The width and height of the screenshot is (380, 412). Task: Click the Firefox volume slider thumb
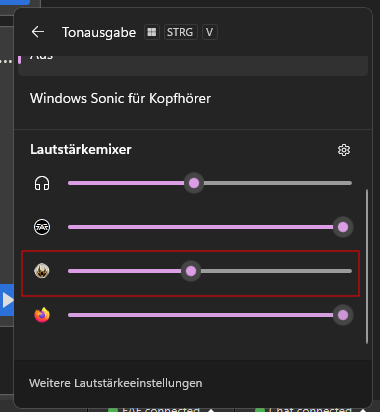(343, 315)
